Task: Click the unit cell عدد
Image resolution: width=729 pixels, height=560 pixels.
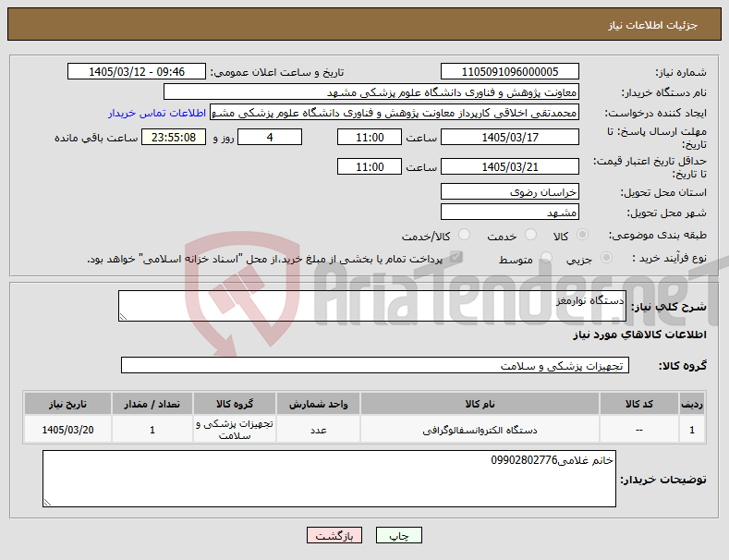Action: pyautogui.click(x=318, y=430)
